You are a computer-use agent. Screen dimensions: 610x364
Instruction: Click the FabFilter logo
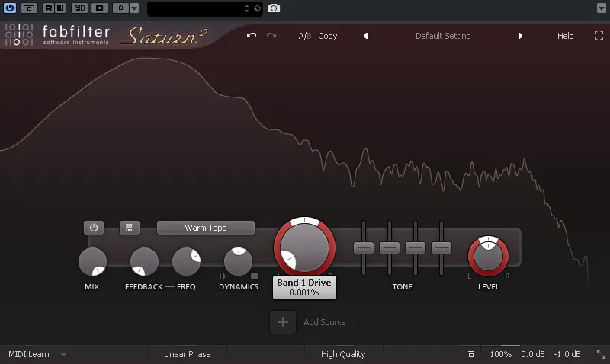pos(57,35)
